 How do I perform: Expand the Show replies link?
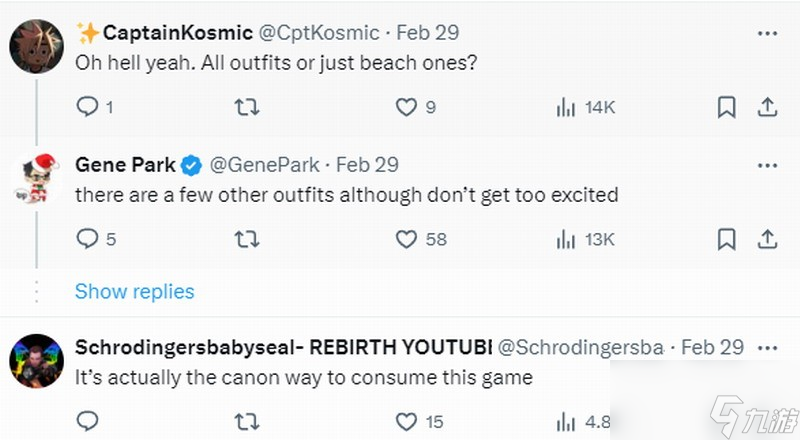pos(135,291)
